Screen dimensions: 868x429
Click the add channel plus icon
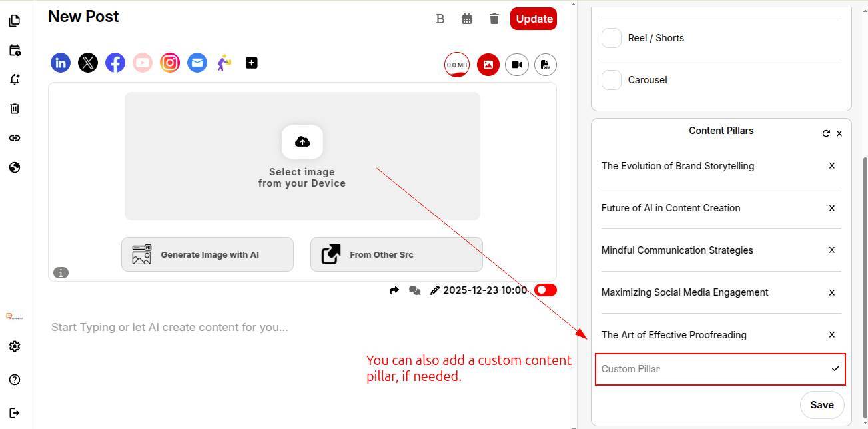[251, 63]
